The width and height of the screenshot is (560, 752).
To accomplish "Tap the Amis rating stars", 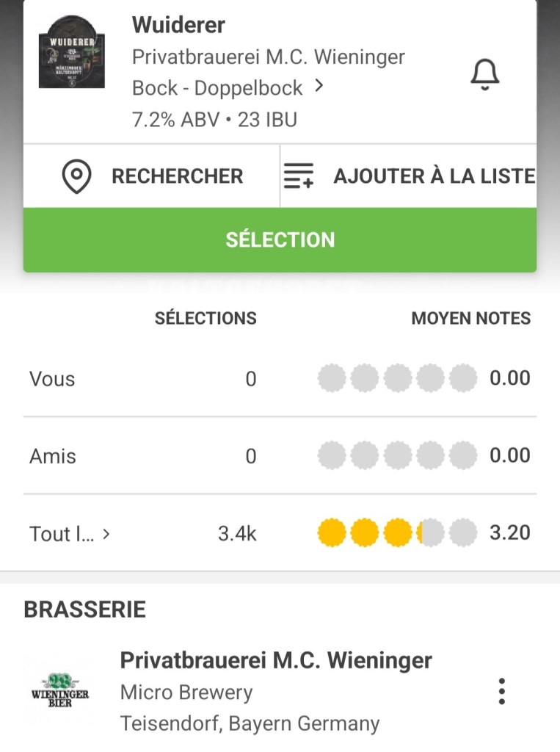I will 397,456.
